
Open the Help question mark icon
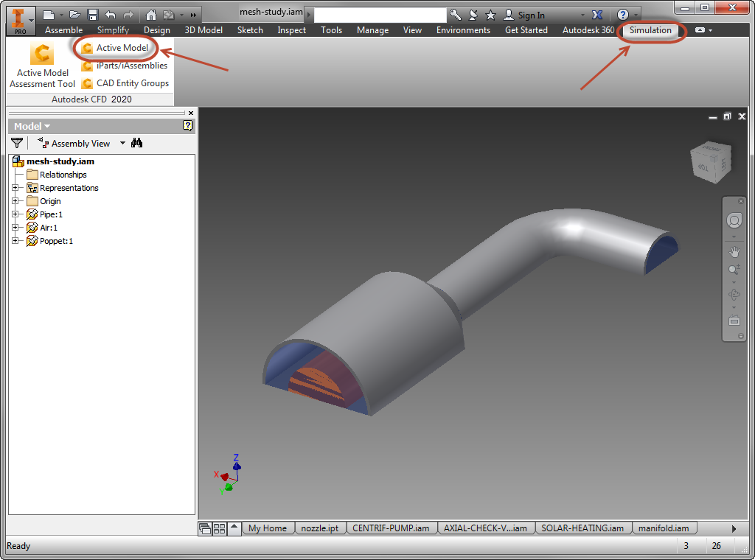[x=622, y=15]
